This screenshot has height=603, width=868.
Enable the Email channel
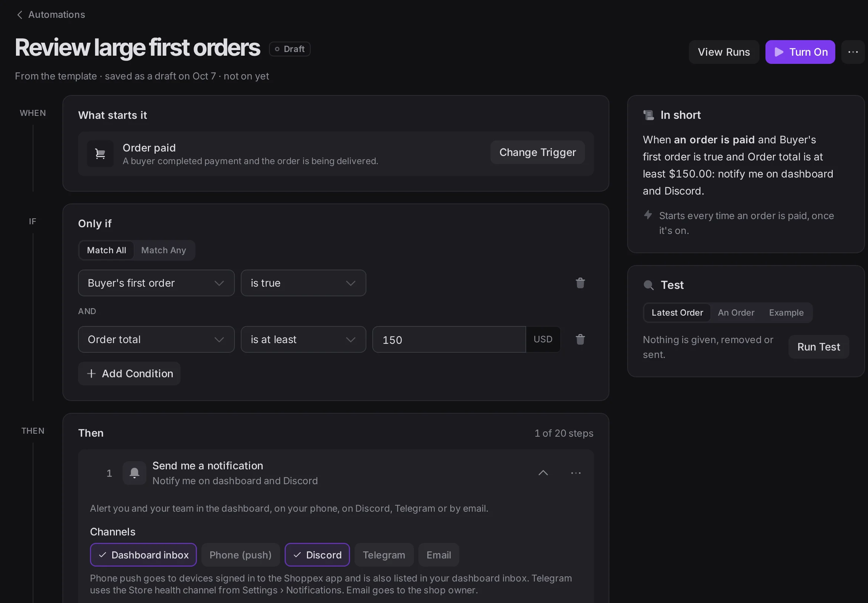pyautogui.click(x=438, y=555)
